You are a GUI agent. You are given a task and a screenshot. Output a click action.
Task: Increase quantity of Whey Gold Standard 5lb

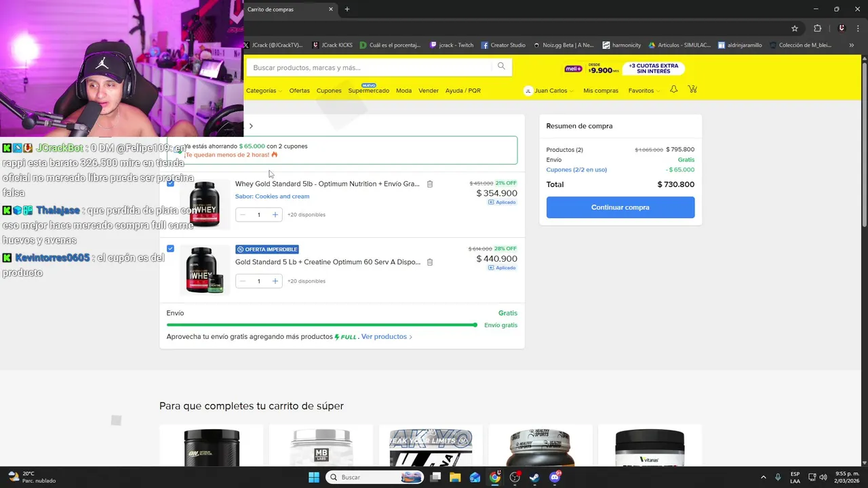[x=275, y=215]
